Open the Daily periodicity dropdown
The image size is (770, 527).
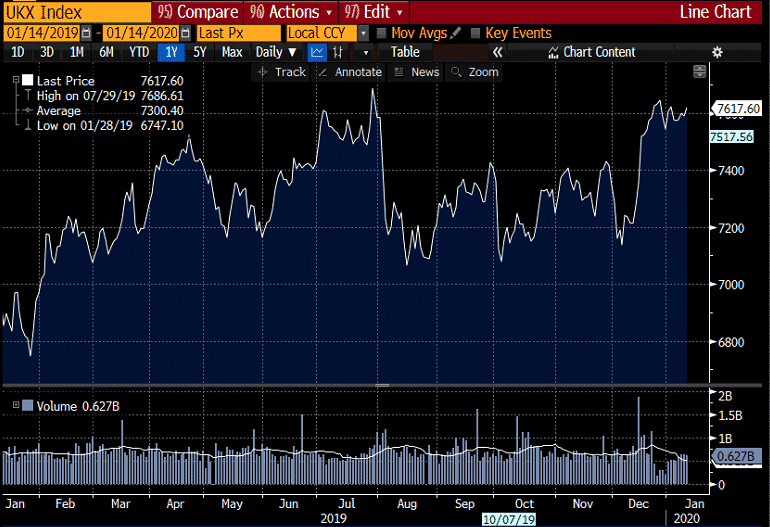tap(275, 52)
